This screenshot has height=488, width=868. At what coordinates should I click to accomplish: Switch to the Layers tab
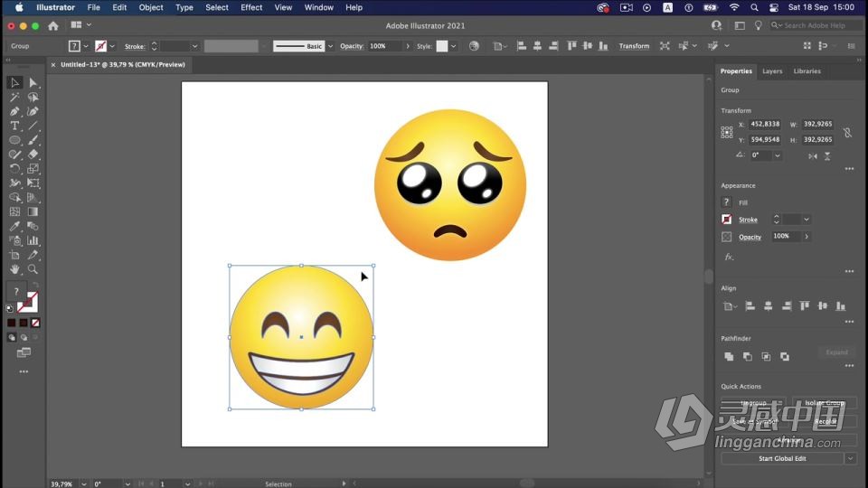click(x=772, y=71)
